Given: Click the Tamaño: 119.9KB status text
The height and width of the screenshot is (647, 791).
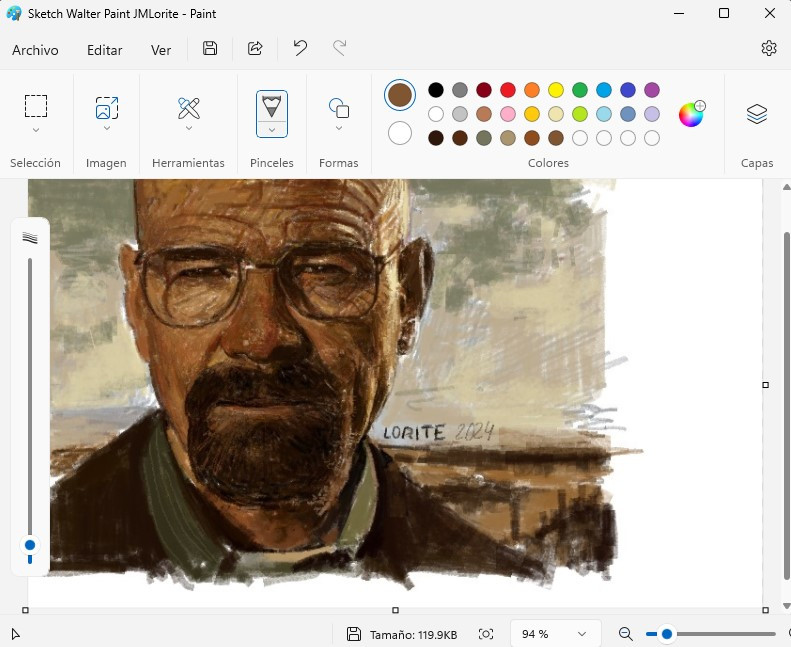Looking at the screenshot, I should point(414,634).
